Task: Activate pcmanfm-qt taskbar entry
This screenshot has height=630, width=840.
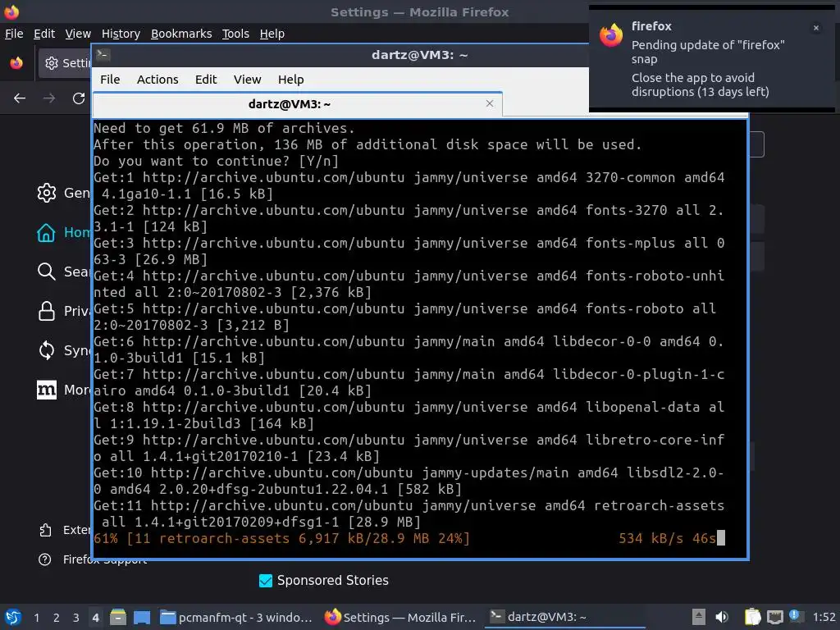Action: click(235, 618)
